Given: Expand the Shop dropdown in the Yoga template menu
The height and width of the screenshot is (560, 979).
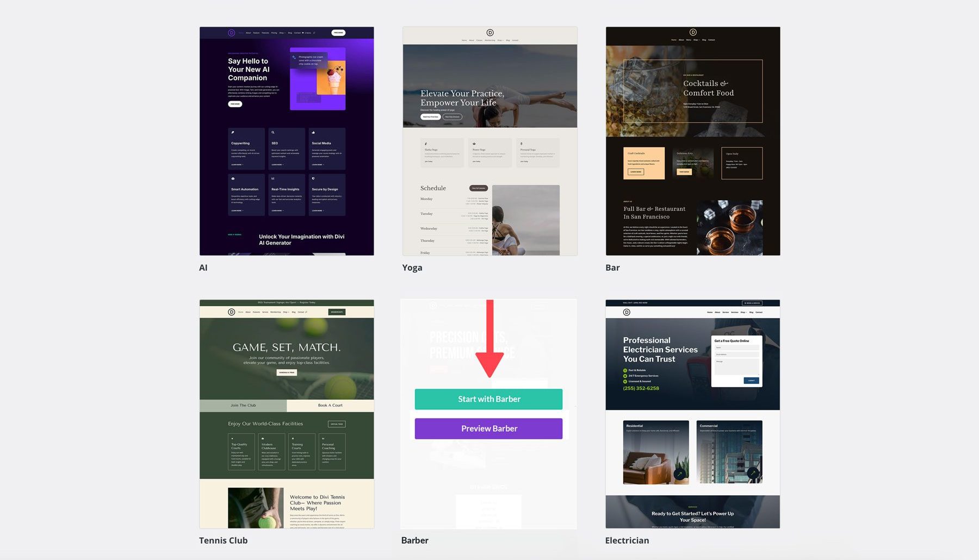Looking at the screenshot, I should coord(500,40).
